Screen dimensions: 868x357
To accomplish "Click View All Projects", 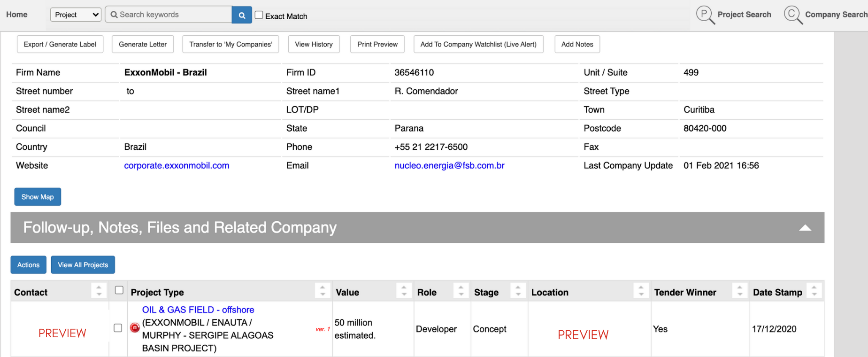I will [83, 265].
